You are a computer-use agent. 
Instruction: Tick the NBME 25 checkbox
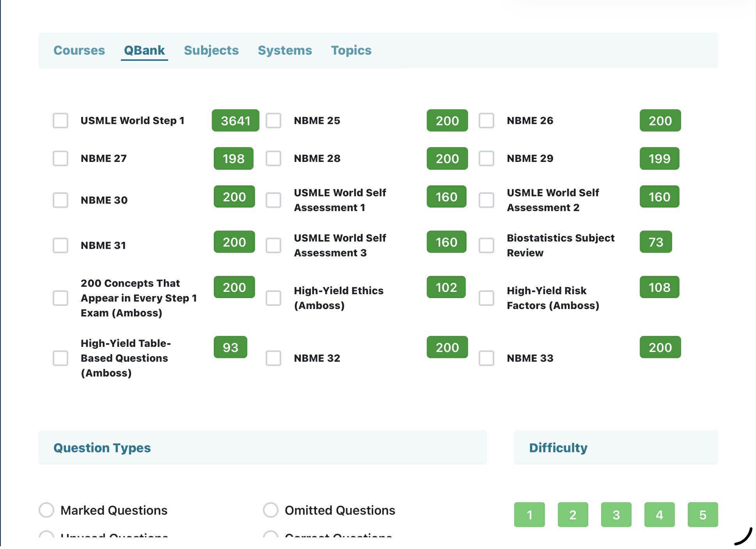[x=273, y=121]
